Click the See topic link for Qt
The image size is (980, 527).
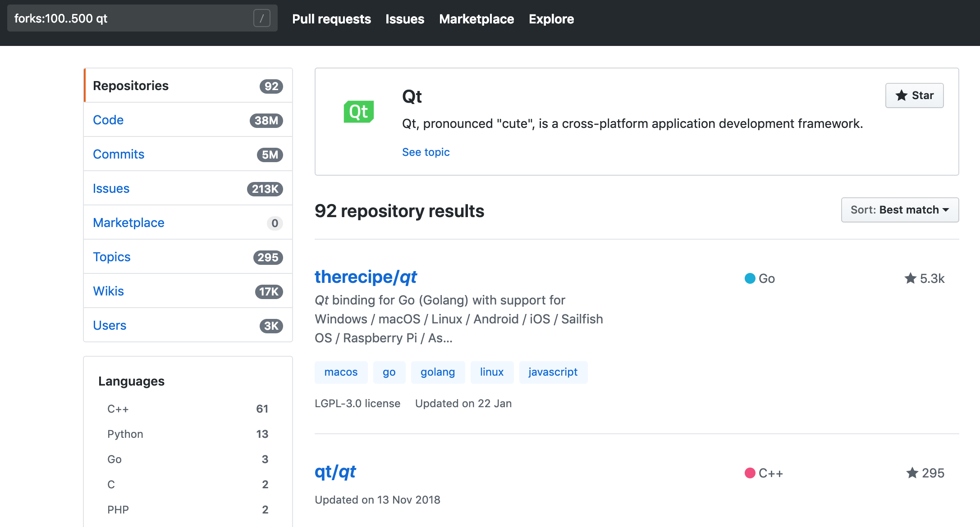[426, 151]
